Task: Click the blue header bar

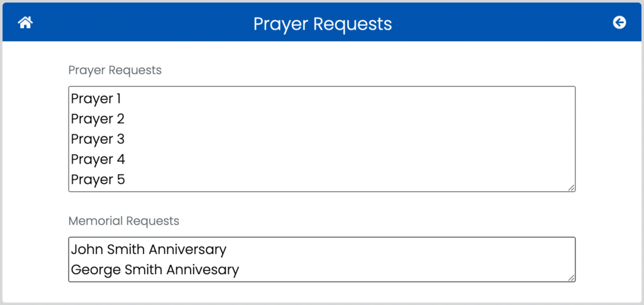Action: click(321, 22)
